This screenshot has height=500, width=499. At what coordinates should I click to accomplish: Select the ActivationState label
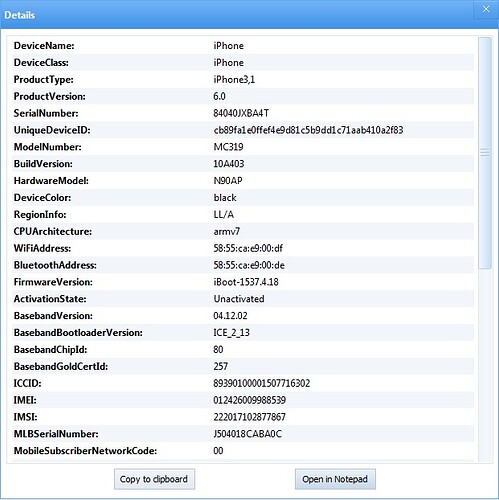pyautogui.click(x=50, y=299)
